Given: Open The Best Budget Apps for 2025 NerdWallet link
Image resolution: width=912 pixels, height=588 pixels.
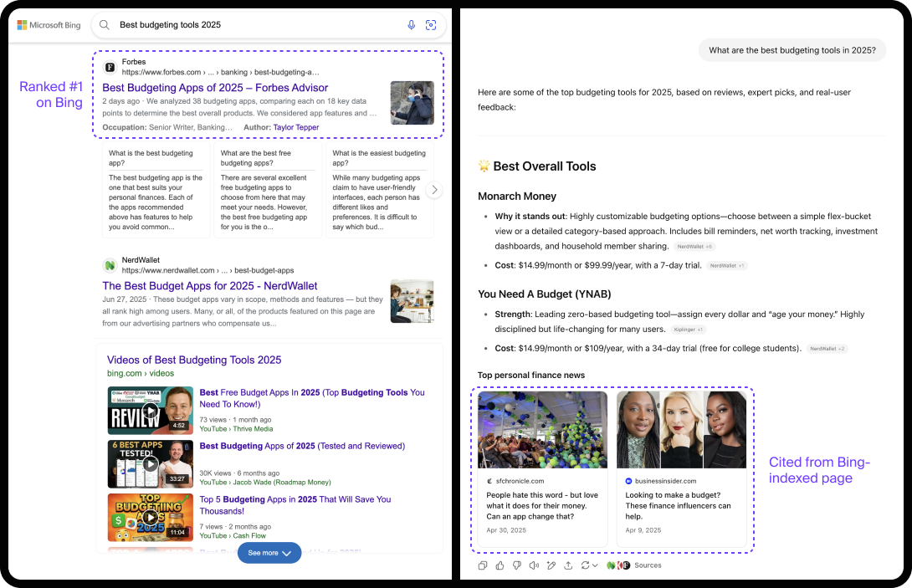Looking at the screenshot, I should click(210, 286).
